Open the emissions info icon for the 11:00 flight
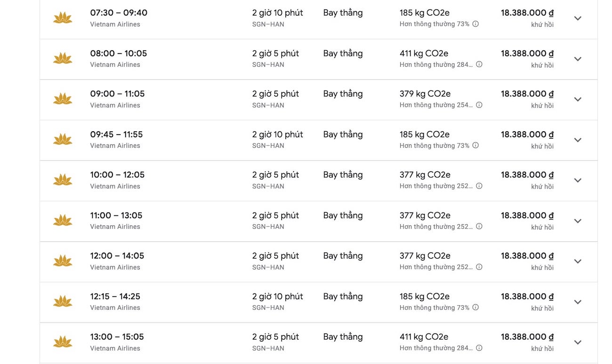Viewport: 612px width, 364px height. (x=479, y=226)
